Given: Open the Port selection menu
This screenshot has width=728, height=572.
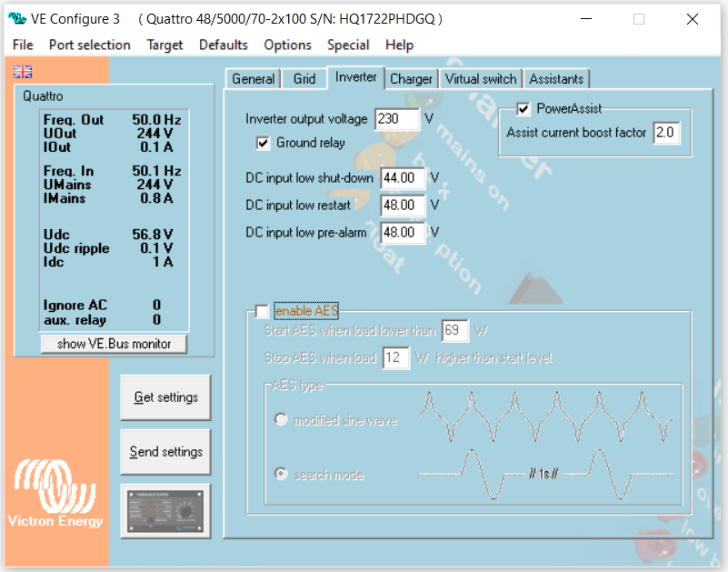Looking at the screenshot, I should (90, 45).
